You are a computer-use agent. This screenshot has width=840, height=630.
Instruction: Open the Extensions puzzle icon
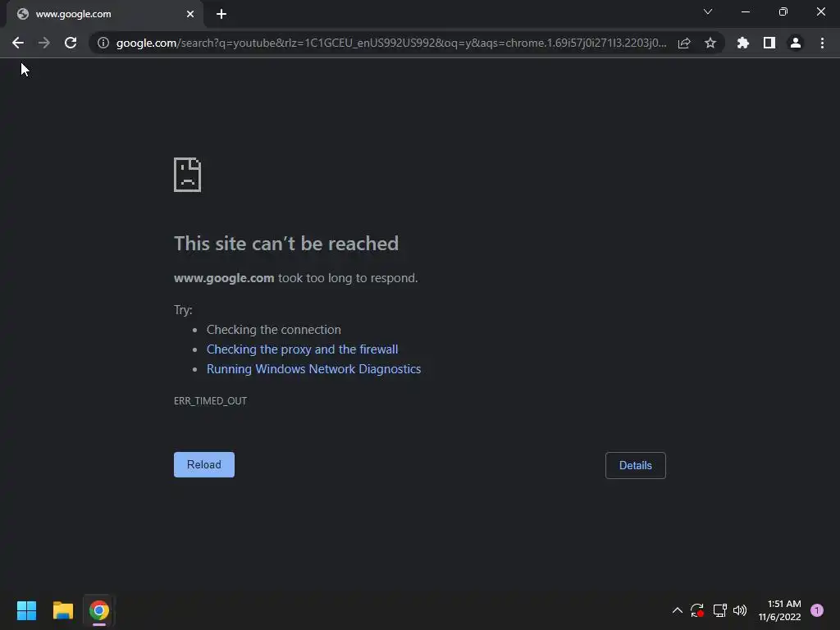pyautogui.click(x=743, y=43)
